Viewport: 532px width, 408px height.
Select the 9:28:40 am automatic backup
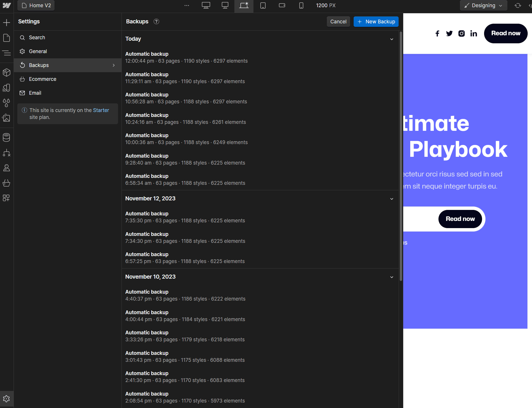click(260, 159)
